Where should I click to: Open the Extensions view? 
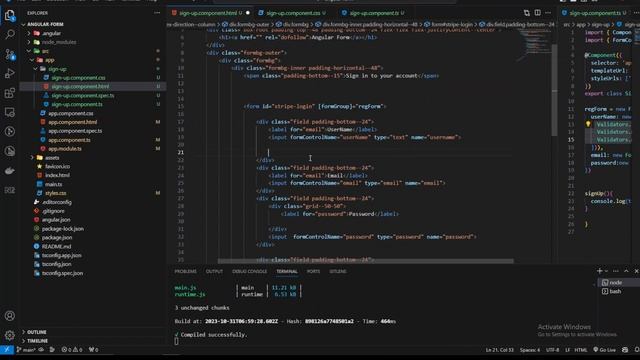click(10, 93)
